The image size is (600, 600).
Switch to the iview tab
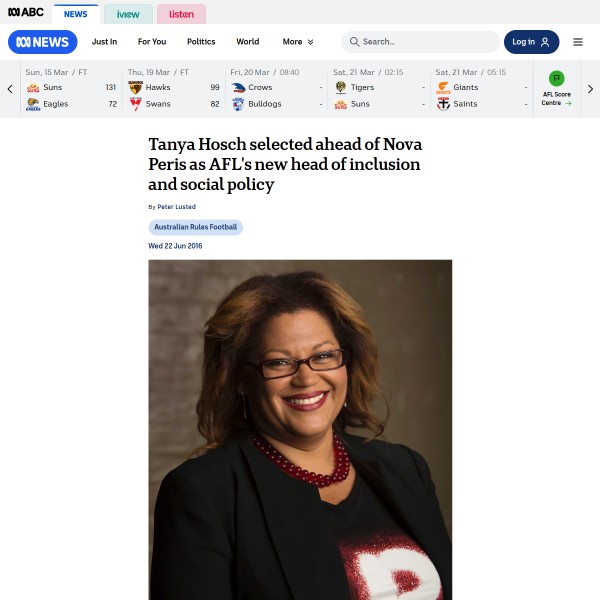coord(128,14)
